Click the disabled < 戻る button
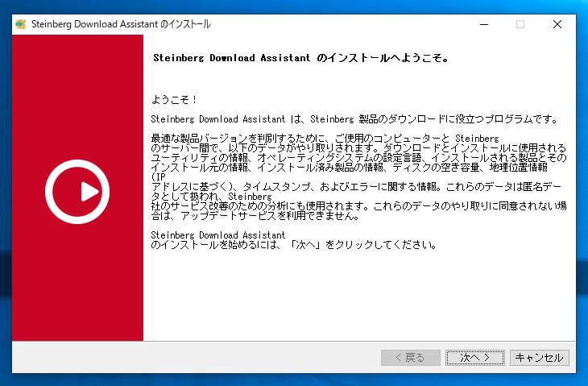 411,358
